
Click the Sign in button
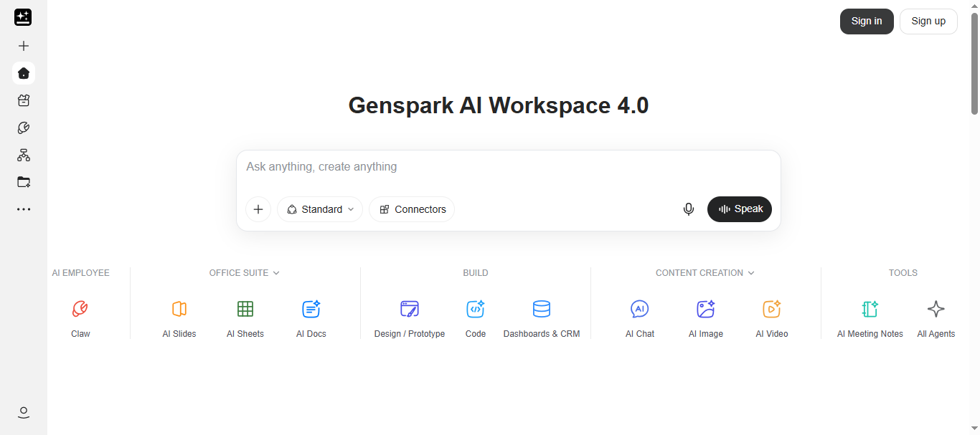tap(867, 21)
